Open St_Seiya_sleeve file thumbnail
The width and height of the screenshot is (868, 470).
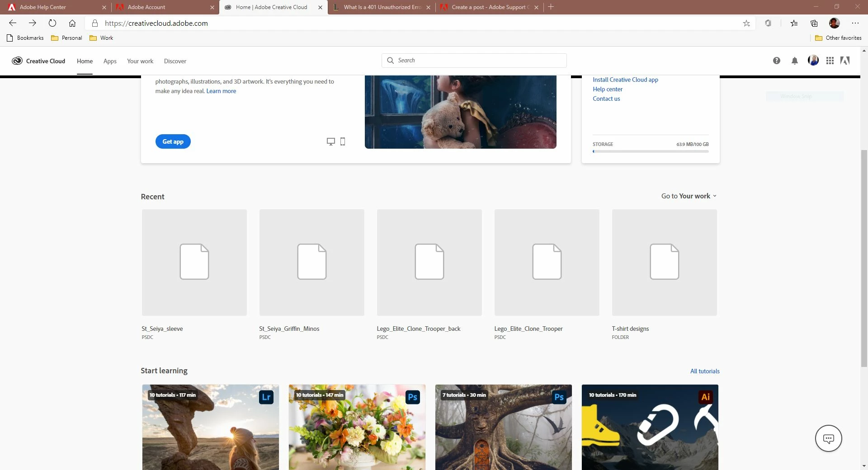tap(194, 263)
